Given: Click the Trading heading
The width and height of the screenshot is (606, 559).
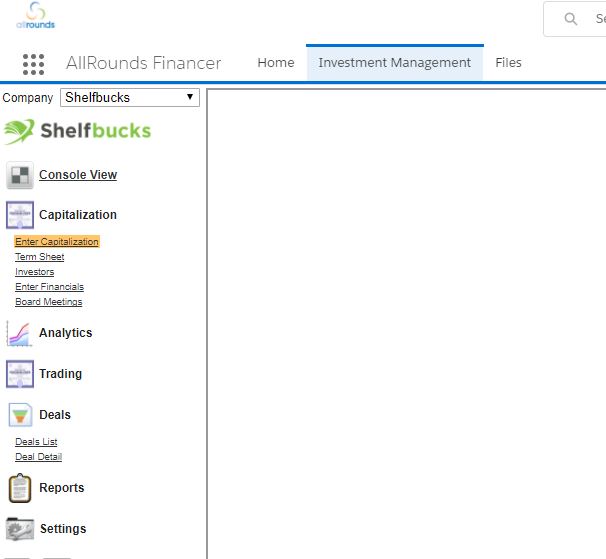Looking at the screenshot, I should (x=61, y=374).
